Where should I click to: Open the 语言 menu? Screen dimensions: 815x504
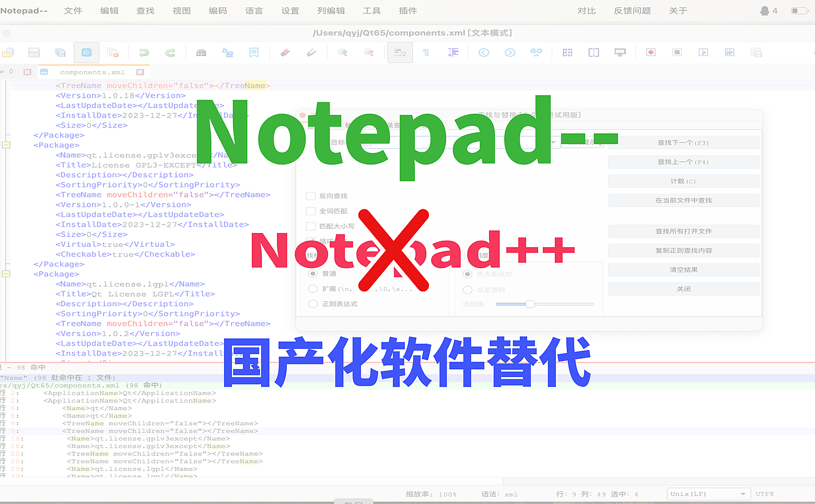254,10
